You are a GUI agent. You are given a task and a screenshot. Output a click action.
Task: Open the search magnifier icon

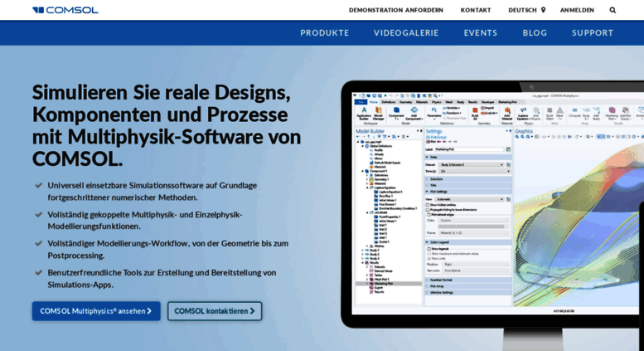(x=613, y=10)
